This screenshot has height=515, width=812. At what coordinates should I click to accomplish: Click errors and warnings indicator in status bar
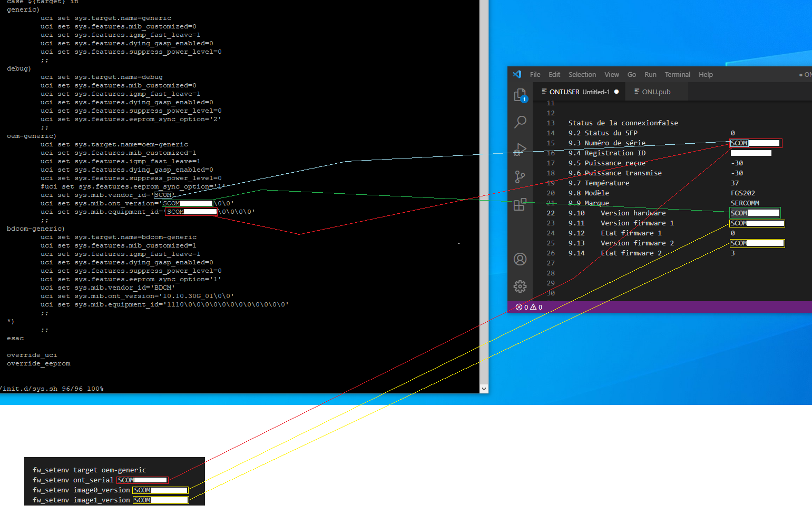[529, 307]
